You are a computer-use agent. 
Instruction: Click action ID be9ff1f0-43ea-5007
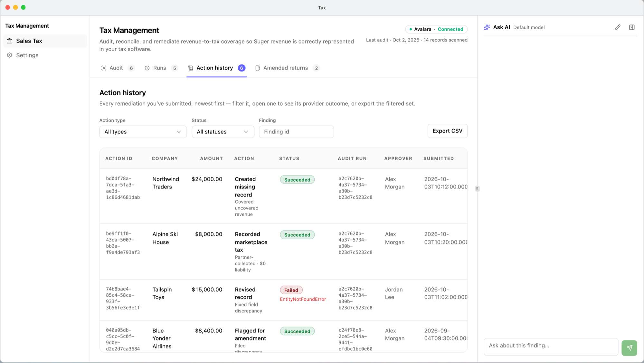(123, 243)
